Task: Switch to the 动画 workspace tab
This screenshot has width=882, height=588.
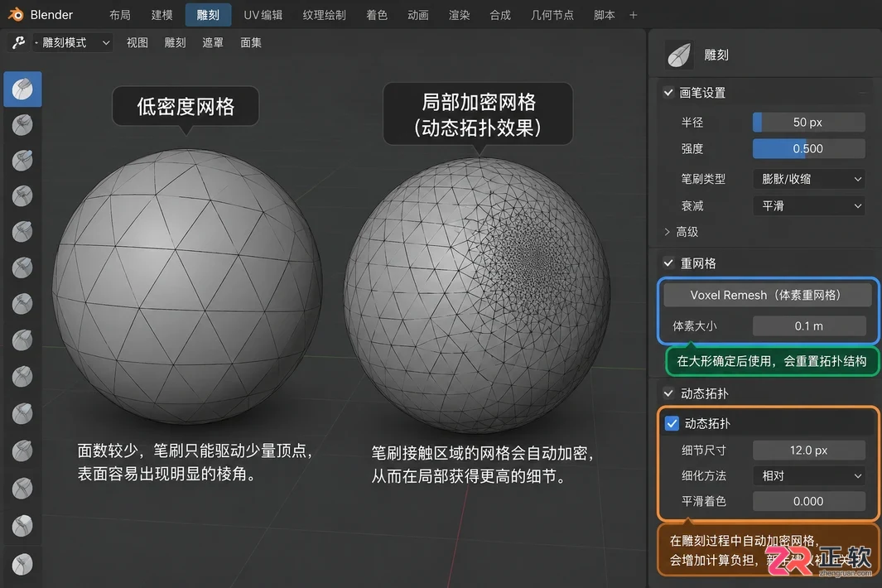Action: pos(418,15)
